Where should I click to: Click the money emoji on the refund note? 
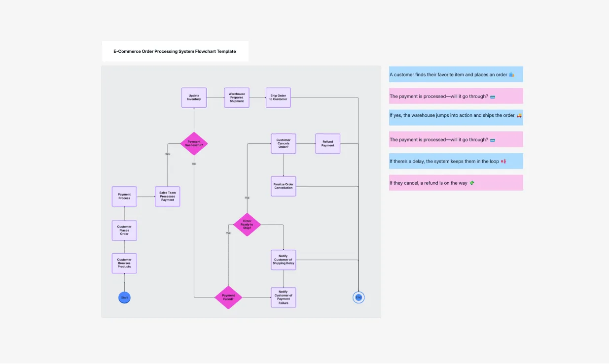click(472, 183)
